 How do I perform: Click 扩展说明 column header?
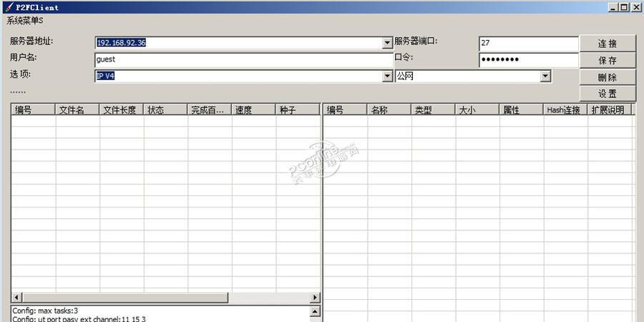pyautogui.click(x=610, y=109)
